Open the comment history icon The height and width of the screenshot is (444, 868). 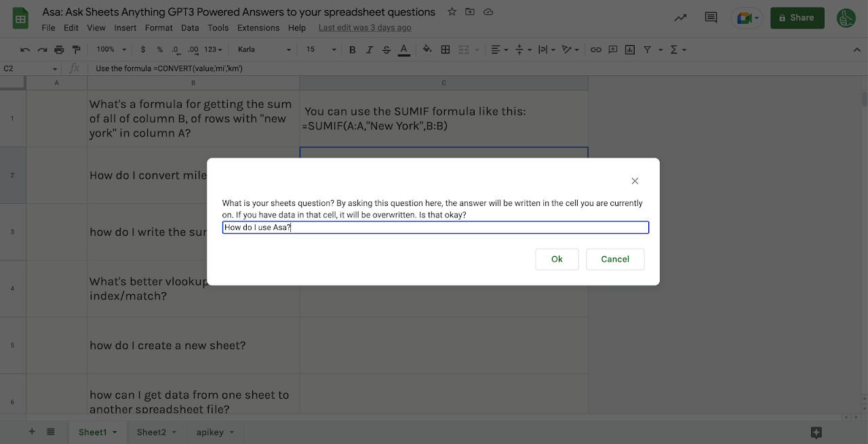click(x=711, y=18)
